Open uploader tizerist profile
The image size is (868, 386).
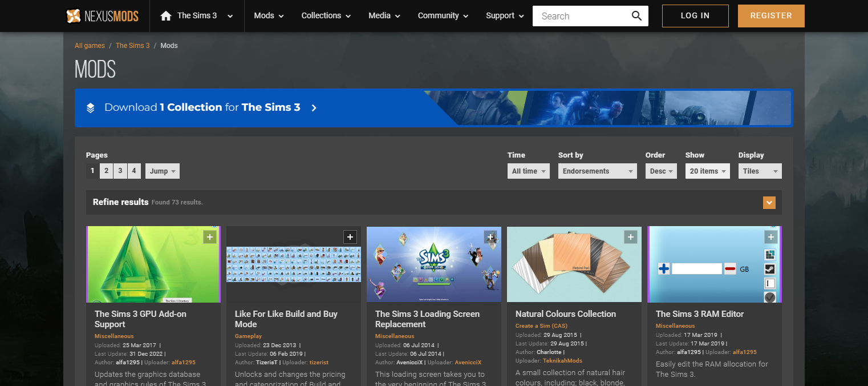(319, 363)
